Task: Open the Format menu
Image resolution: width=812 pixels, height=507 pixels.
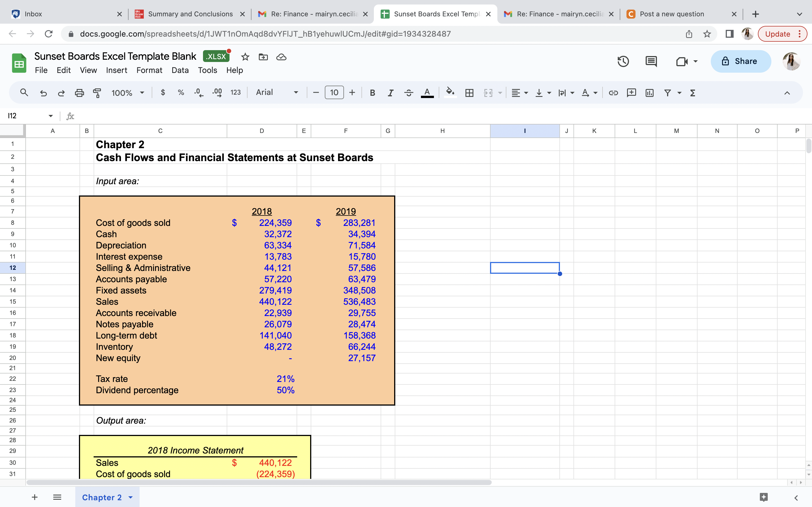Action: coord(149,70)
